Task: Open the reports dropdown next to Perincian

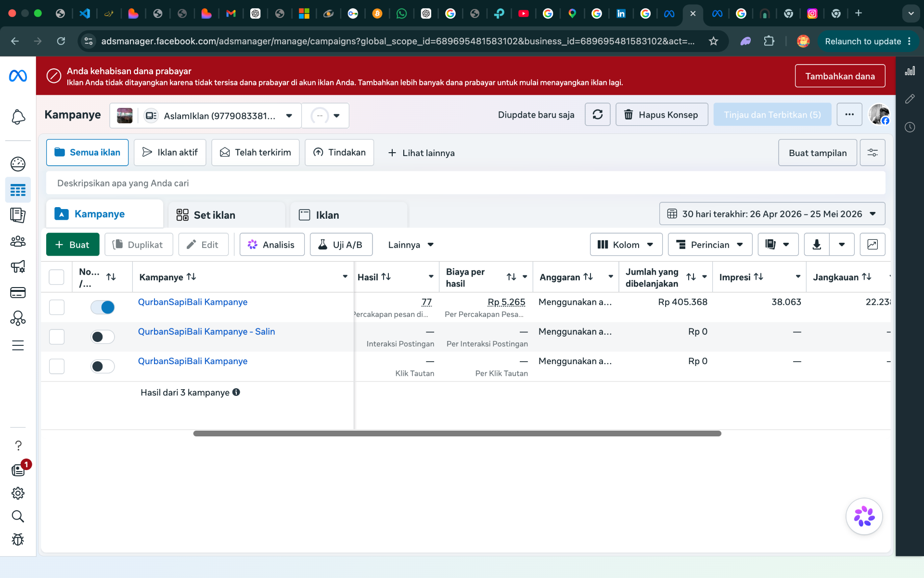Action: [778, 245]
